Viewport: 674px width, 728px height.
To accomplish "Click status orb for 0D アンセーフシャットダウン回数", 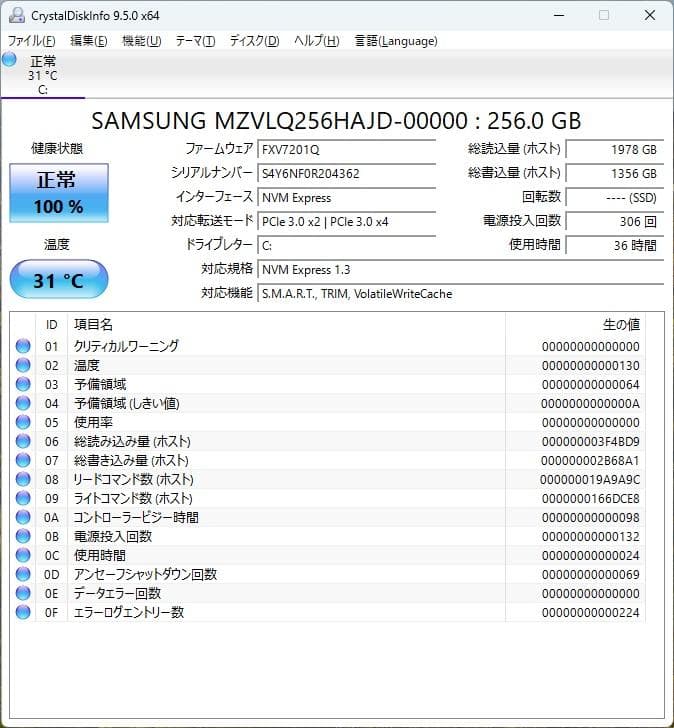I will click(x=23, y=574).
